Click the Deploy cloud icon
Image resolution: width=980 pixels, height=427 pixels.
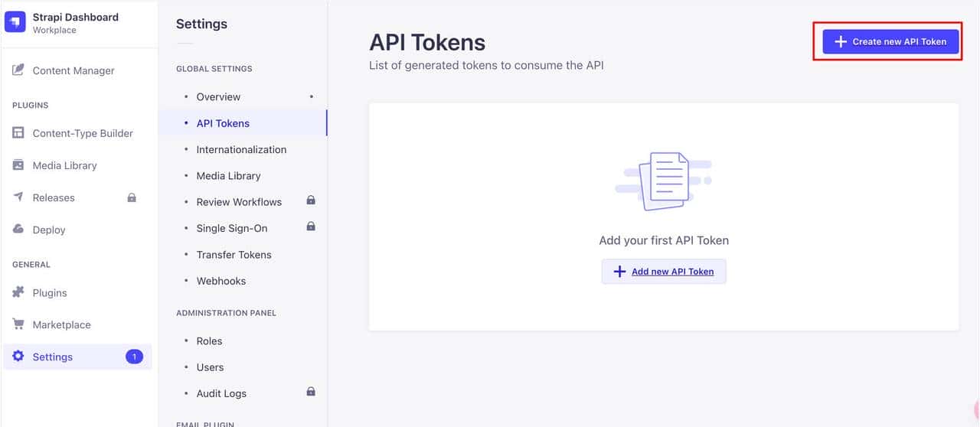[x=18, y=230]
